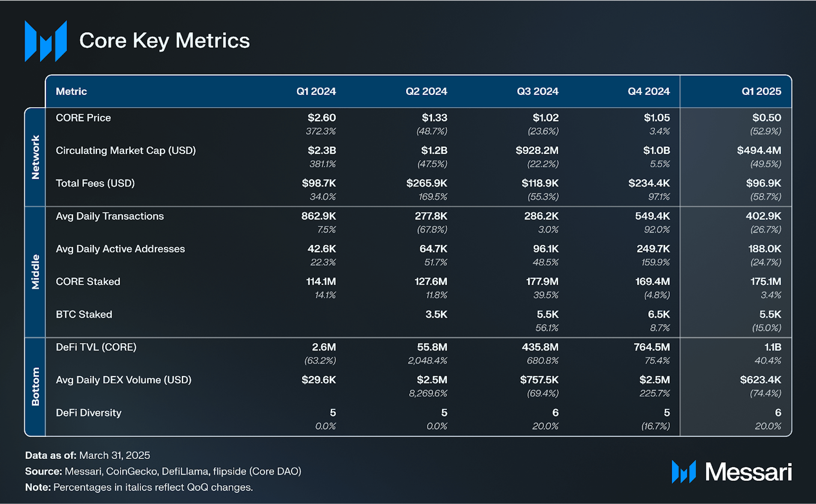The image size is (816, 504).
Task: Click the 'Messari' wordmark in the footer
Action: [x=749, y=472]
